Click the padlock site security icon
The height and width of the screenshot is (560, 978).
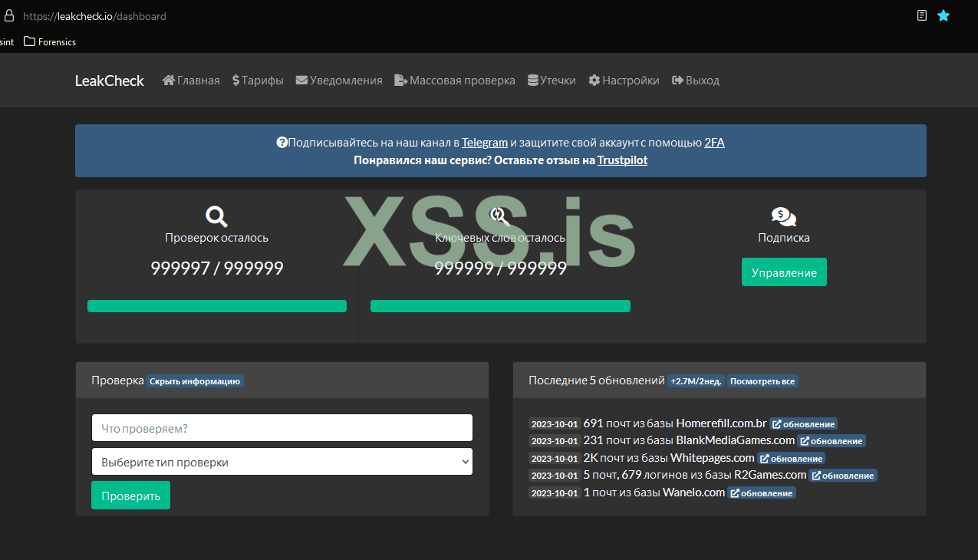coord(9,15)
